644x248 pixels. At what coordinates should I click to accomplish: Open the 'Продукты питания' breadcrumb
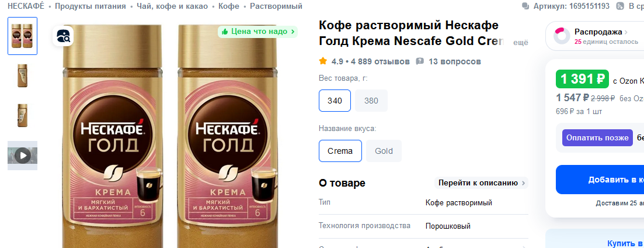click(x=90, y=6)
